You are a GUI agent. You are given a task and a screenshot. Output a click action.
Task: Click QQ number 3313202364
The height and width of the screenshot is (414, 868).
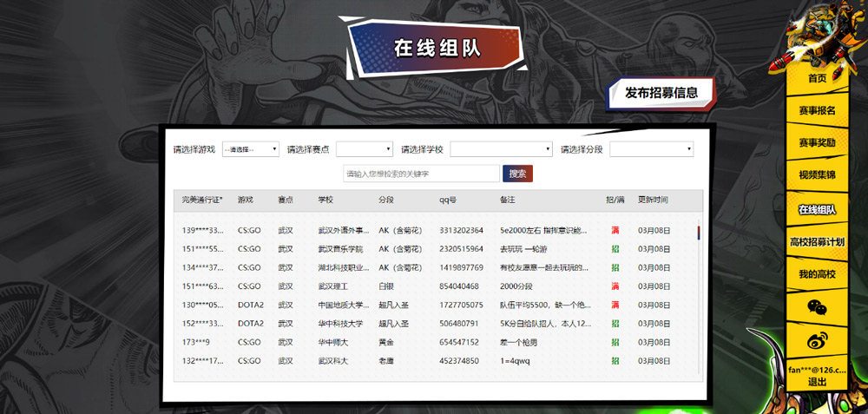461,230
